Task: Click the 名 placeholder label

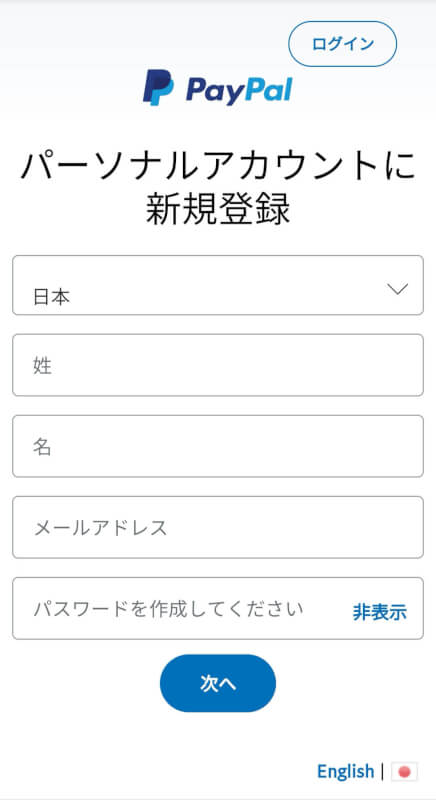Action: [x=42, y=447]
